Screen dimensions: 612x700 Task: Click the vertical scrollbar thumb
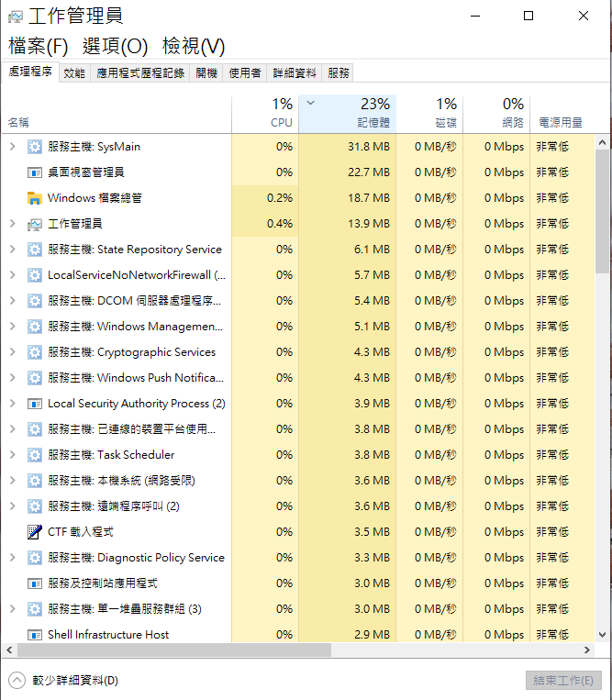pyautogui.click(x=602, y=211)
